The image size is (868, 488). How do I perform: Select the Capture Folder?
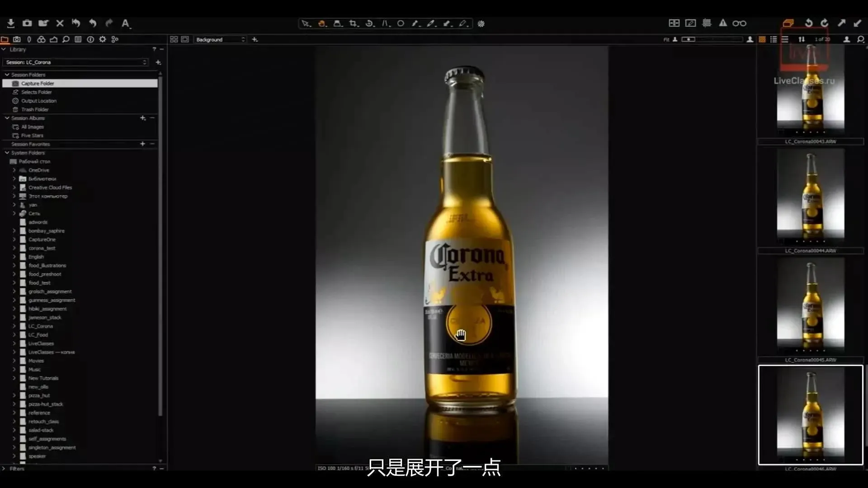coord(80,84)
